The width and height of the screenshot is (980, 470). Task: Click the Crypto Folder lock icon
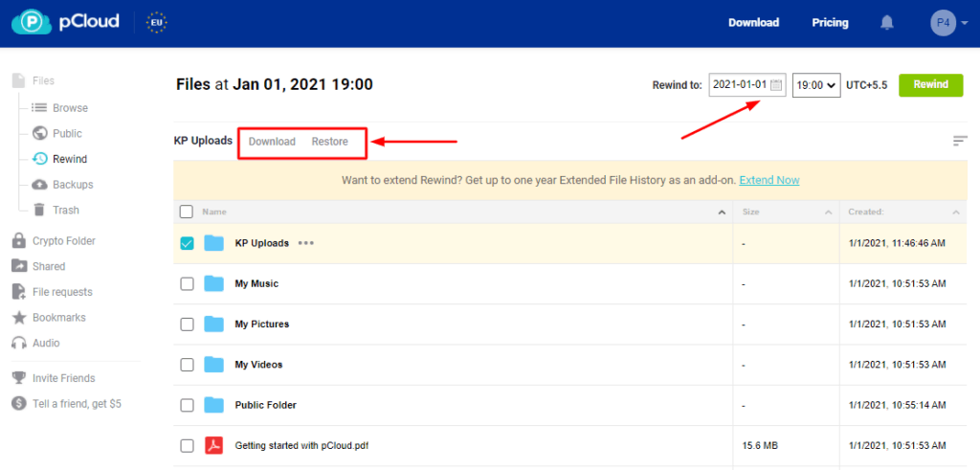tap(19, 240)
